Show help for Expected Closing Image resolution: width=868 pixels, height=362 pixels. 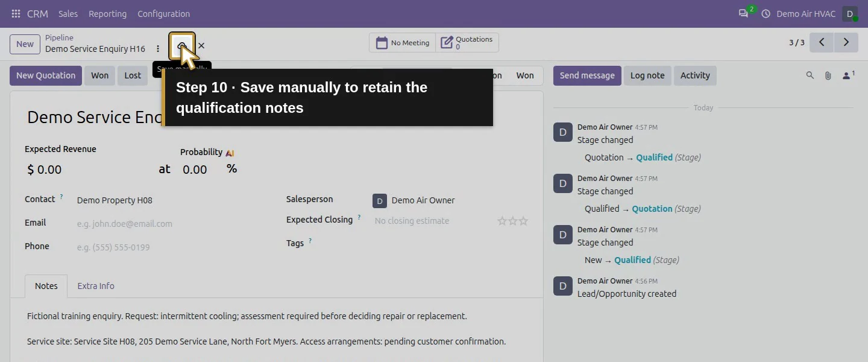[359, 218]
